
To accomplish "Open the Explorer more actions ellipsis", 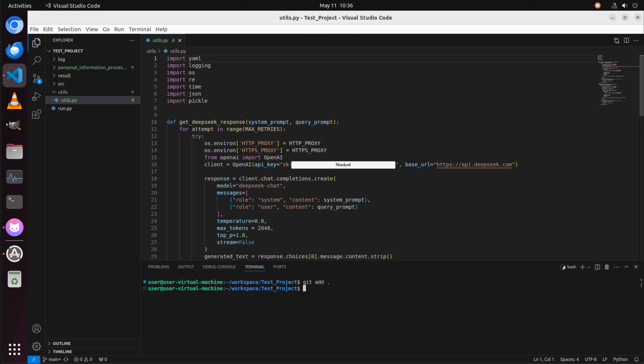I will pyautogui.click(x=132, y=40).
